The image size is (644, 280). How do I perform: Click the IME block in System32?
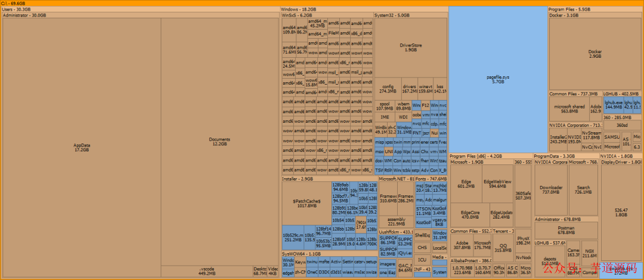(385, 117)
